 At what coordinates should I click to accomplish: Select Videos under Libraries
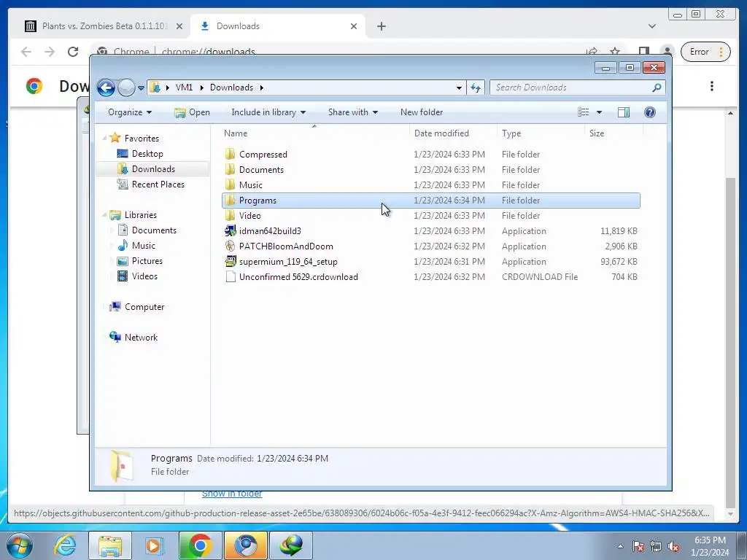pos(144,276)
